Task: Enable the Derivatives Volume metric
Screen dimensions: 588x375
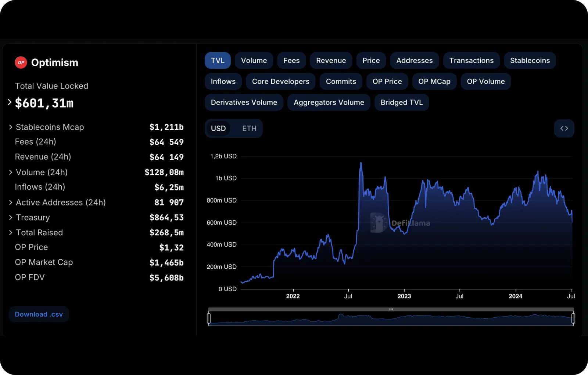Action: tap(244, 102)
